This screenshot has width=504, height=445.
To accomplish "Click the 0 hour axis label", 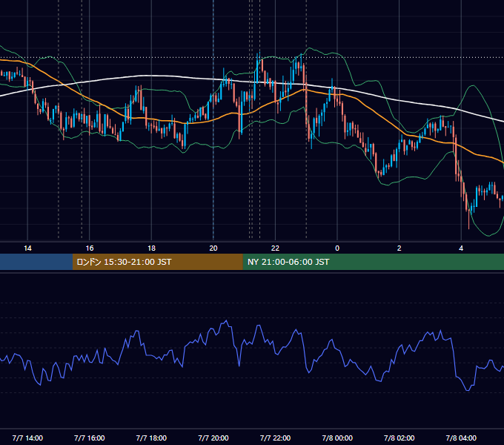I will [x=337, y=248].
